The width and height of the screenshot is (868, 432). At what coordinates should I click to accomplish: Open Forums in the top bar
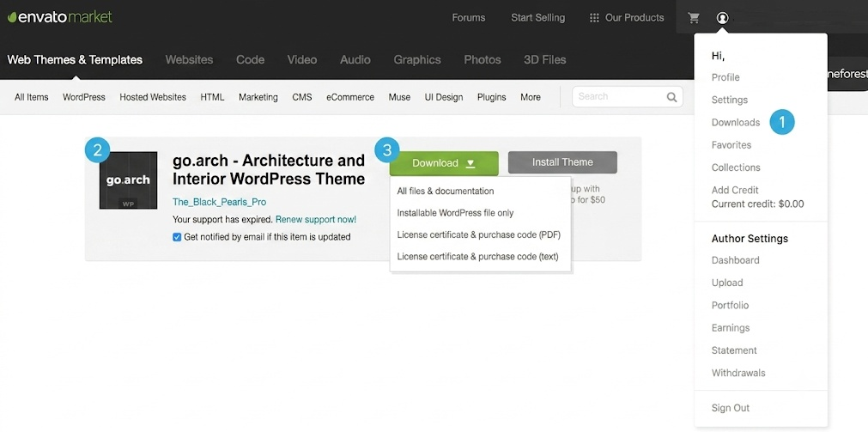point(468,18)
